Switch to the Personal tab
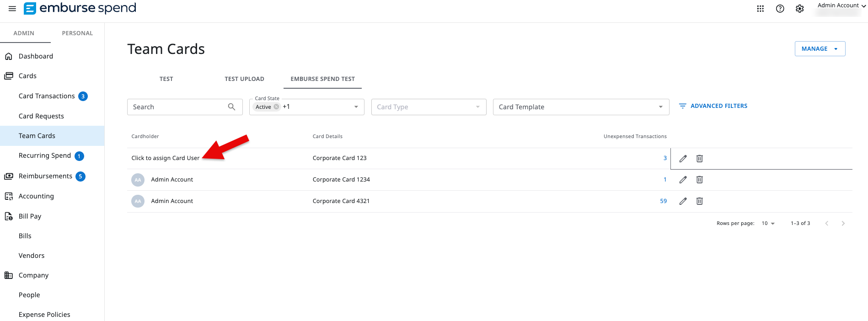Image resolution: width=868 pixels, height=321 pixels. tap(77, 33)
